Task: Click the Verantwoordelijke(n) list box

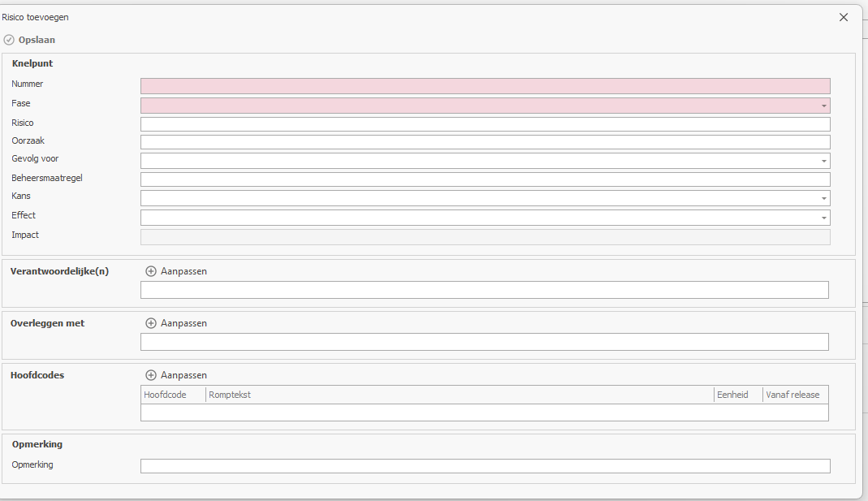Action: point(485,290)
